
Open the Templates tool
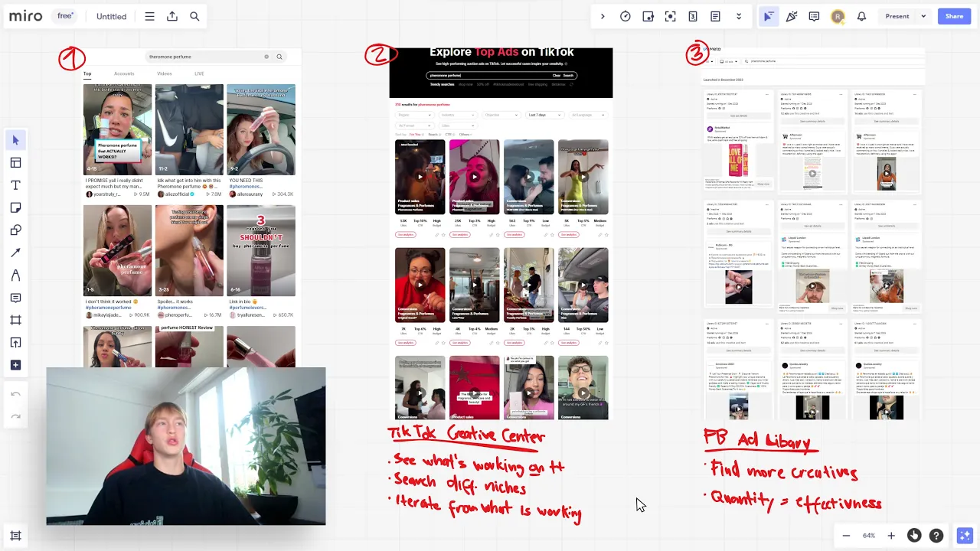(x=15, y=162)
